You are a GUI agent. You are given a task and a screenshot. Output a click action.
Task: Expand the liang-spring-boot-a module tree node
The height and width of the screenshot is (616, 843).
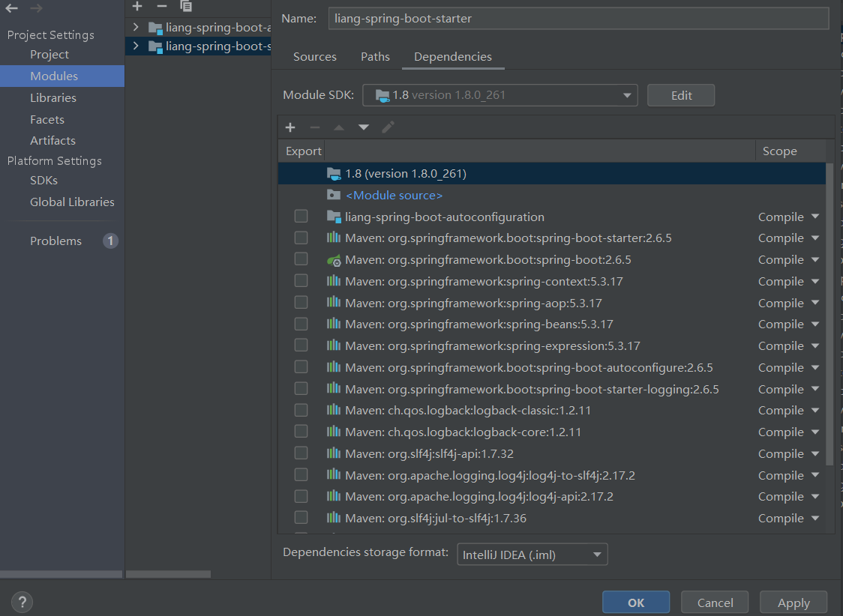pos(136,27)
